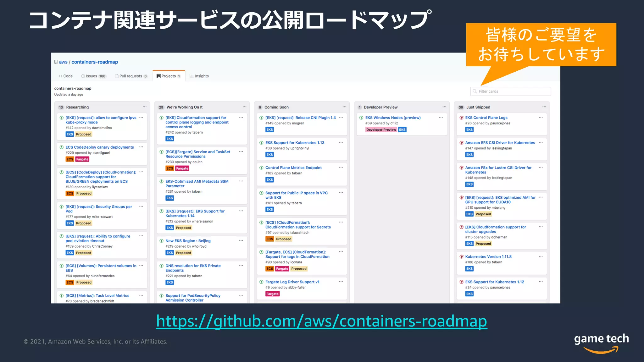Open Researching column menu dots
This screenshot has width=644, height=362.
point(145,107)
